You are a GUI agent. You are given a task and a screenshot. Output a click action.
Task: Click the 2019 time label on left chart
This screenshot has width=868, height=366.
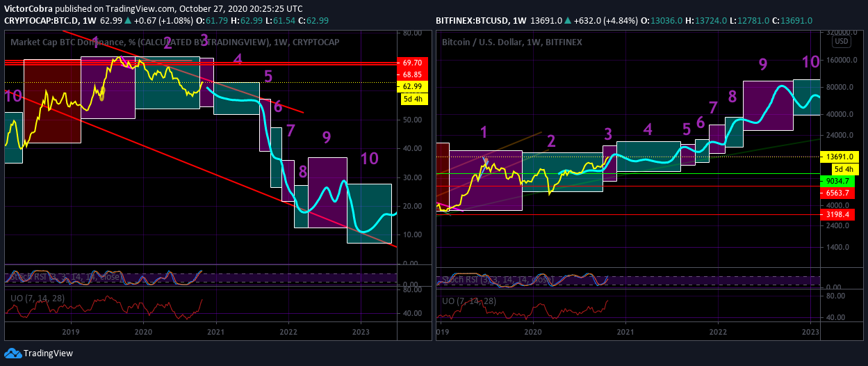point(71,333)
